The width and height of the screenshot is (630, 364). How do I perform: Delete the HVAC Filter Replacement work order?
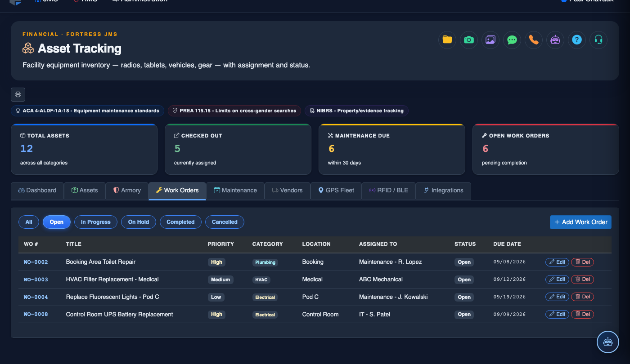[582, 280]
